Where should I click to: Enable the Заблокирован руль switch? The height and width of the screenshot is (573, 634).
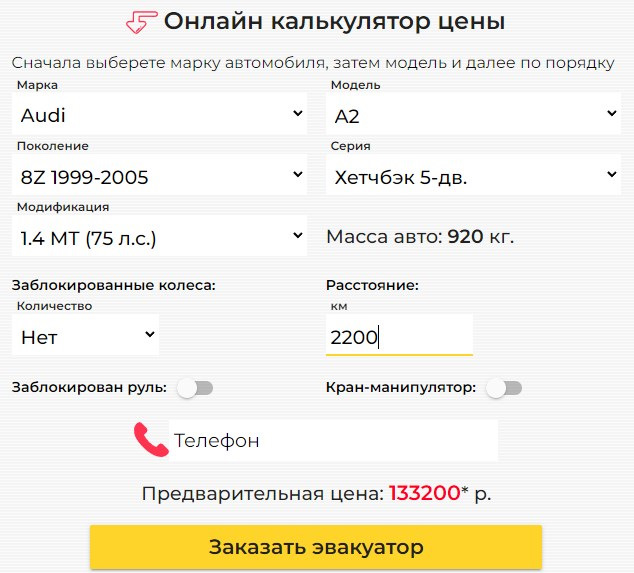(x=195, y=388)
